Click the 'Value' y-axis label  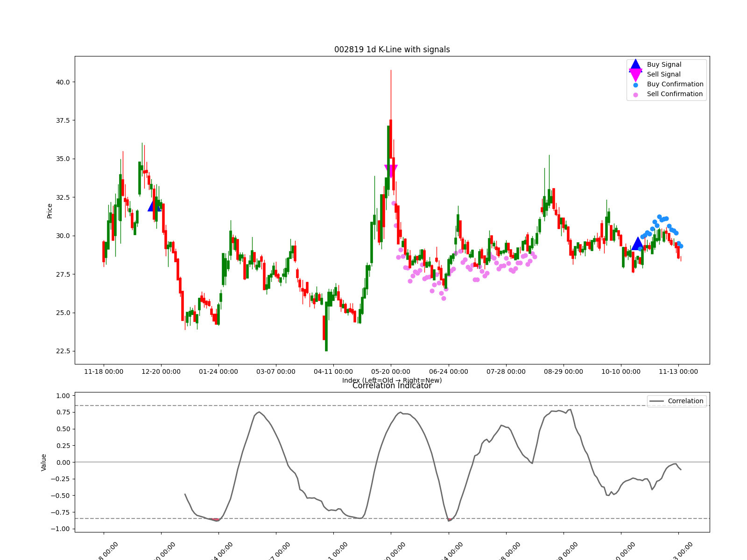point(44,462)
